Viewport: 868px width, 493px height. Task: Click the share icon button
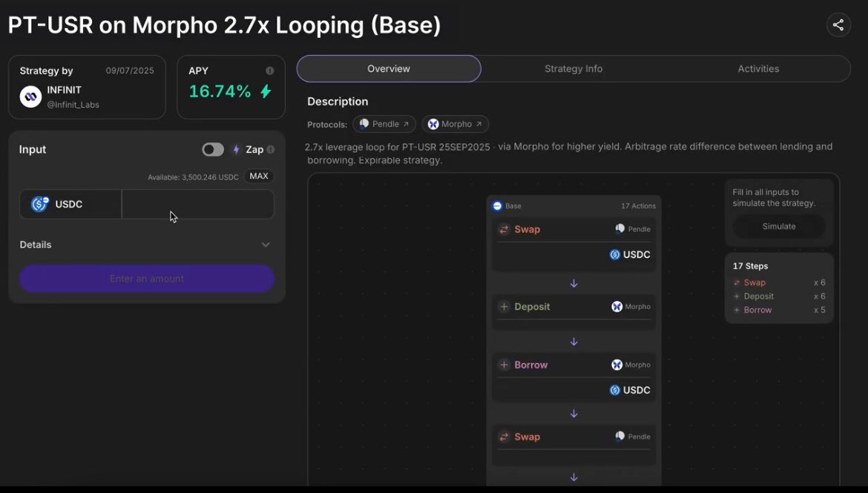[838, 25]
